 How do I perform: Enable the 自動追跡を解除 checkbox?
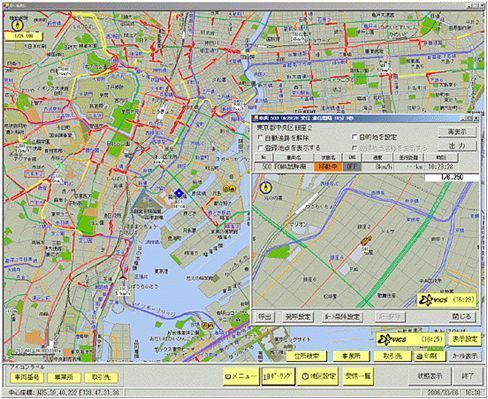(x=261, y=138)
